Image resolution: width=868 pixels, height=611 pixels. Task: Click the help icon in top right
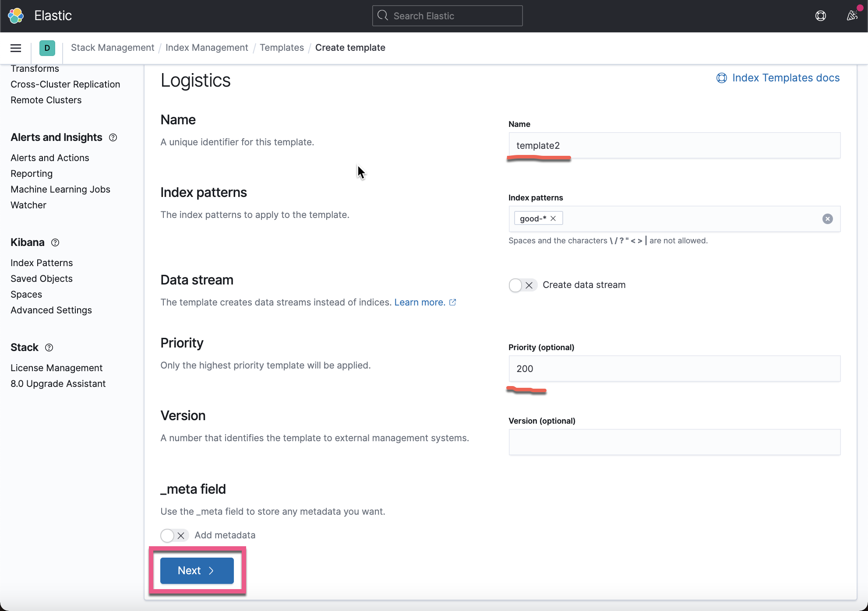tap(821, 15)
